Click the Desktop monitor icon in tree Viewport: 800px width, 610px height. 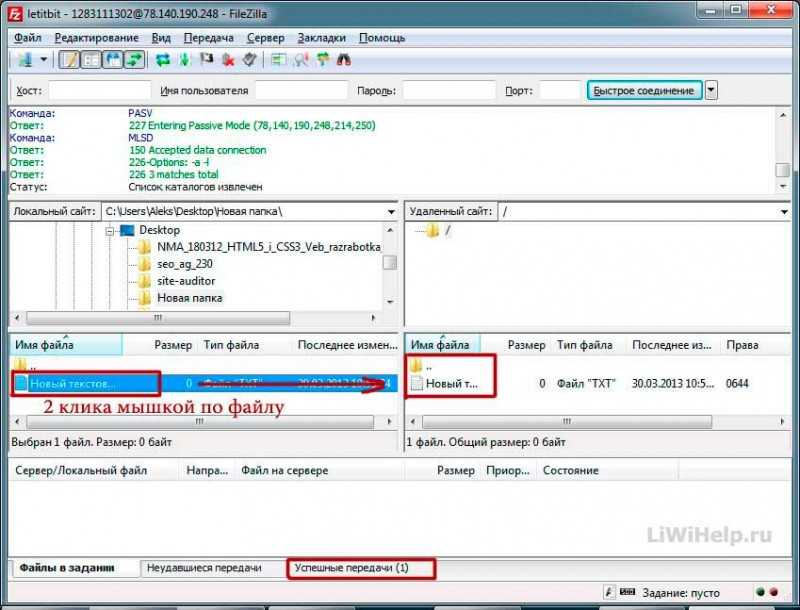point(127,231)
